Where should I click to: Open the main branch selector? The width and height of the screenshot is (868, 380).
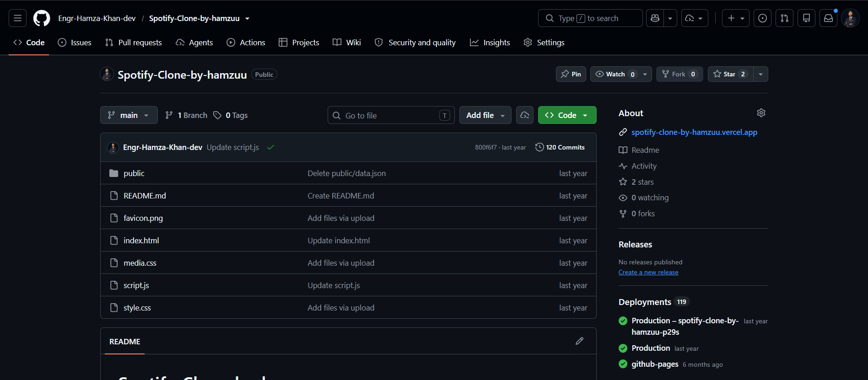point(129,115)
